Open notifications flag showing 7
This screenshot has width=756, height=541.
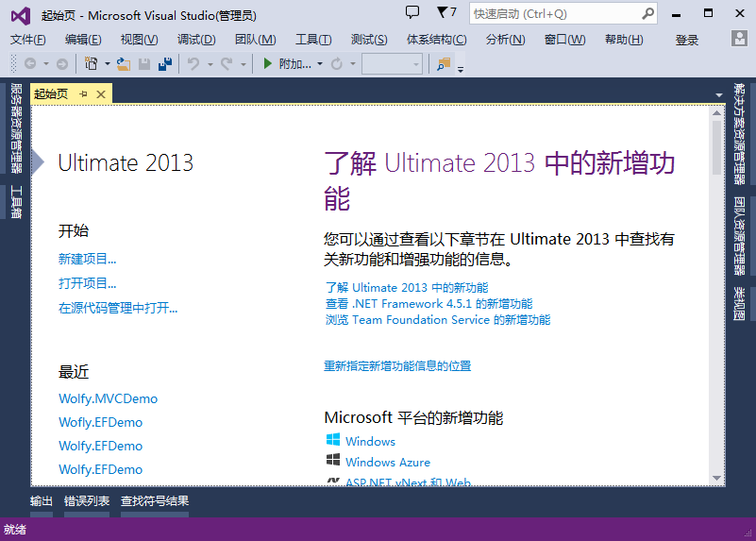pyautogui.click(x=446, y=12)
